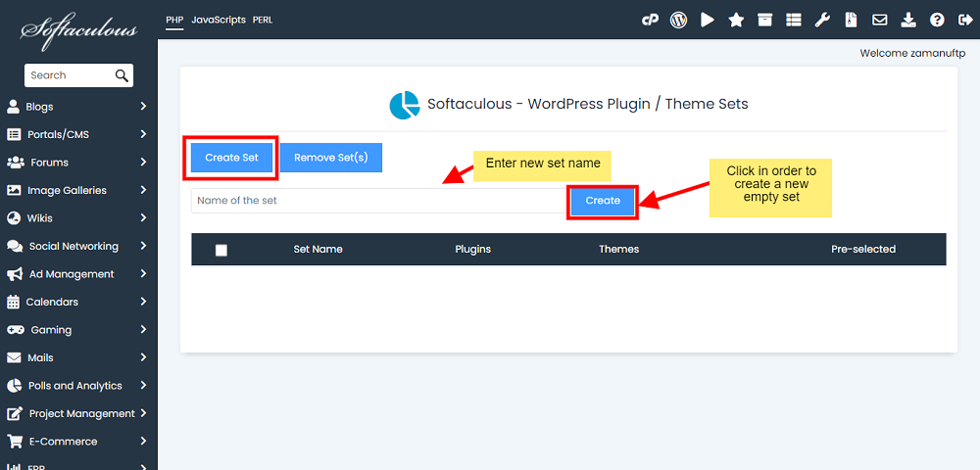Open the zip file (import) icon
980x470 pixels.
tap(851, 20)
